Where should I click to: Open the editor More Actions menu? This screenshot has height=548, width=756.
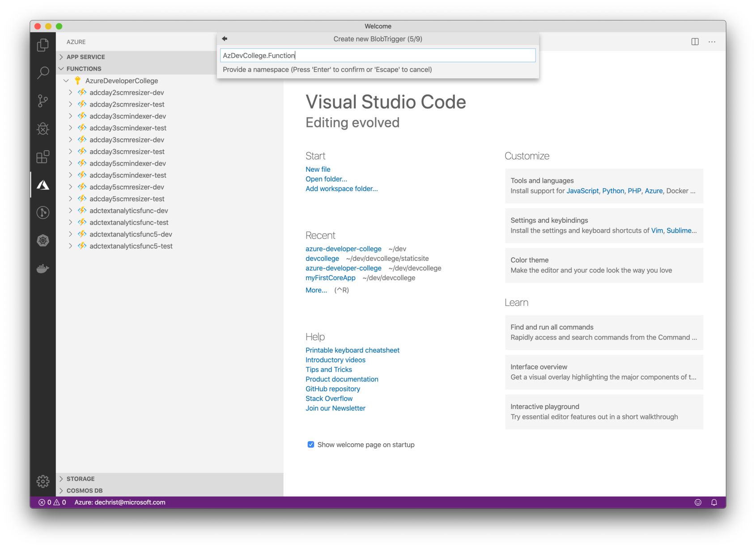point(712,42)
